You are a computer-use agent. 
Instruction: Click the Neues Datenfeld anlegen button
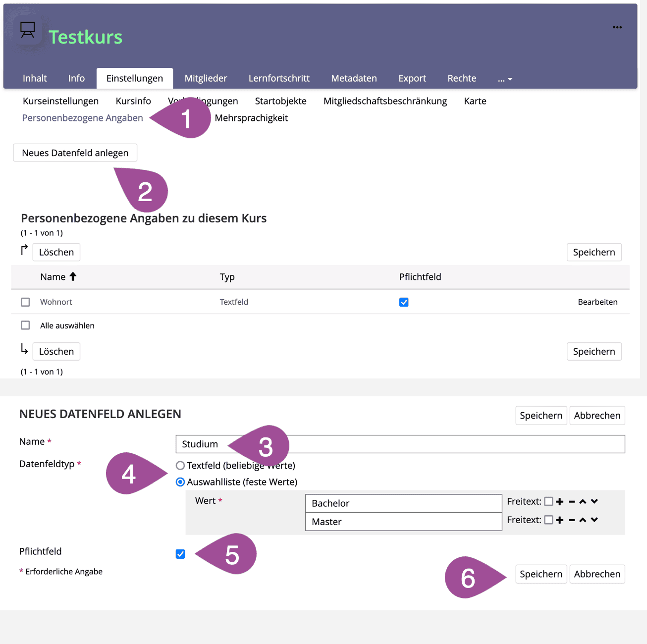point(75,153)
